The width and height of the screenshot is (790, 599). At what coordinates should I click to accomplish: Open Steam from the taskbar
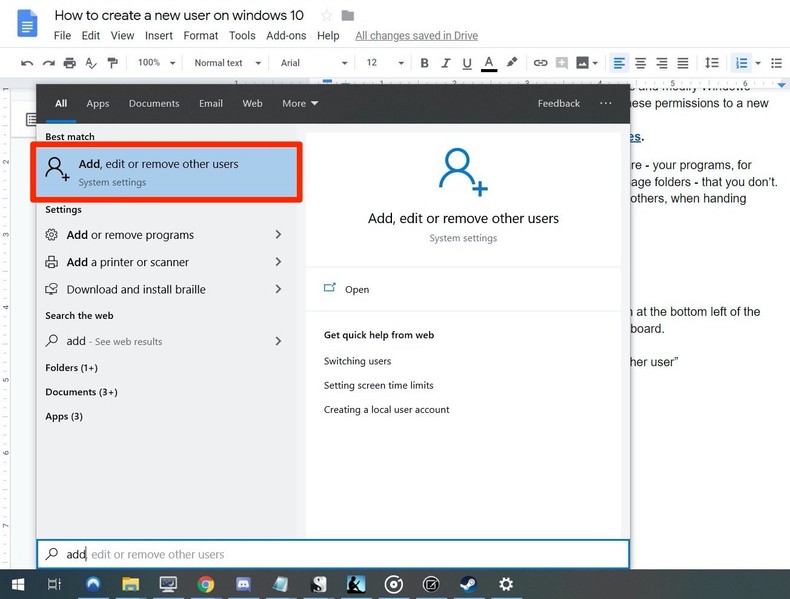point(468,584)
